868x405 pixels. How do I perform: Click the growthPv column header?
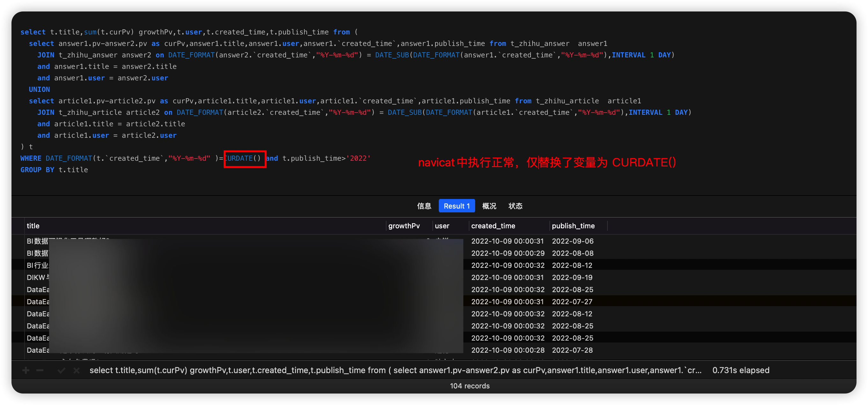tap(404, 226)
